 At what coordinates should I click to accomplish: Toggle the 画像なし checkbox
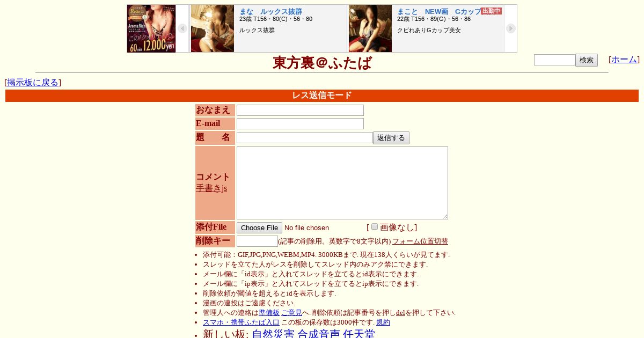375,226
